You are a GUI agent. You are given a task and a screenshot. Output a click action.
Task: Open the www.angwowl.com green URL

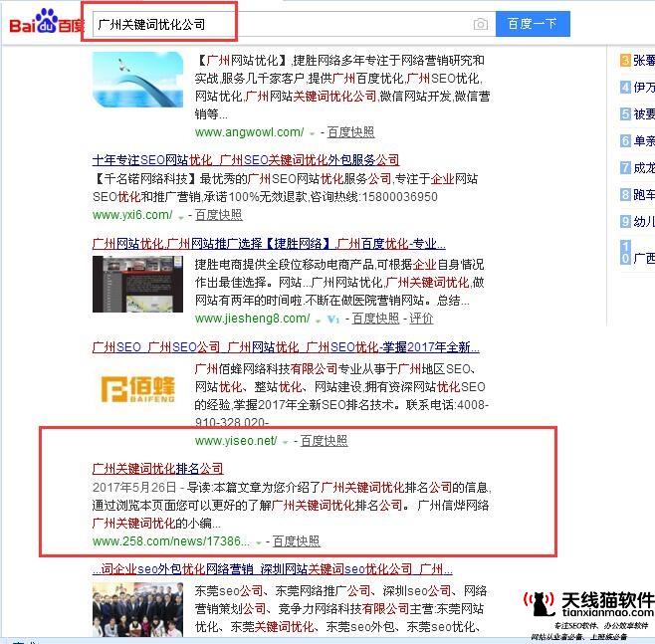point(250,132)
